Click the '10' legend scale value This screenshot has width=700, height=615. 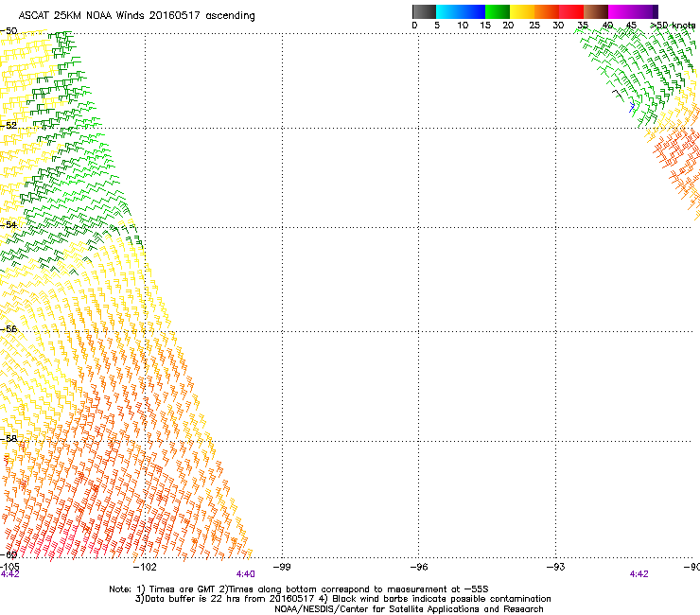[x=463, y=26]
